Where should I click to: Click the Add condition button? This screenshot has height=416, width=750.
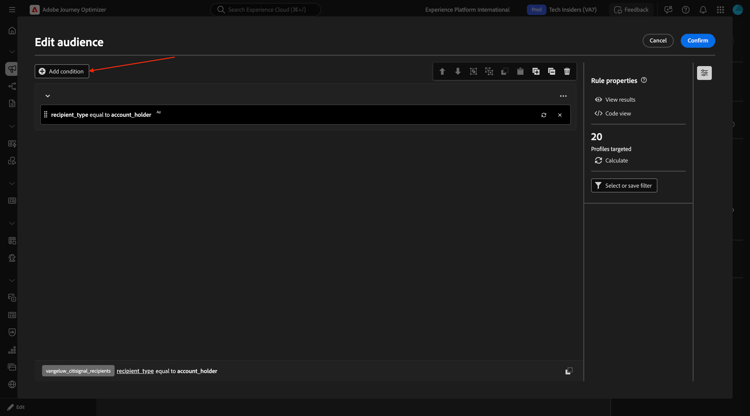click(62, 71)
